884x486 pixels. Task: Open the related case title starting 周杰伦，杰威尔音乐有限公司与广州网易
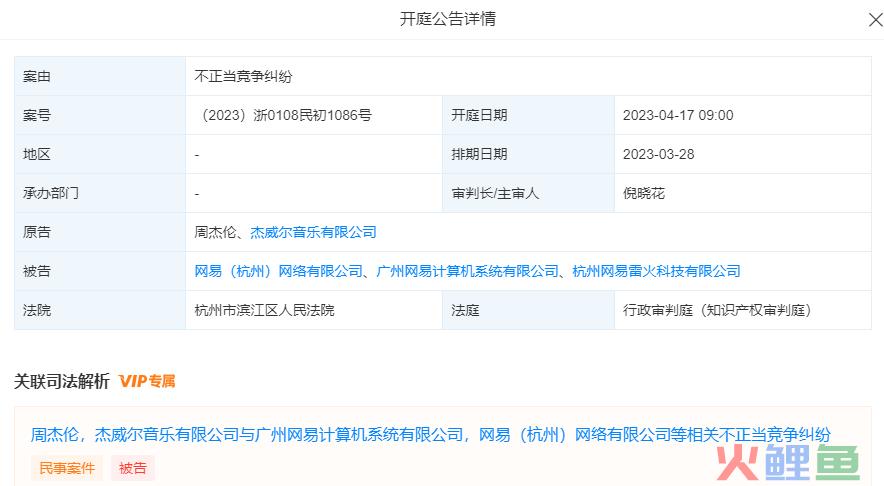431,435
